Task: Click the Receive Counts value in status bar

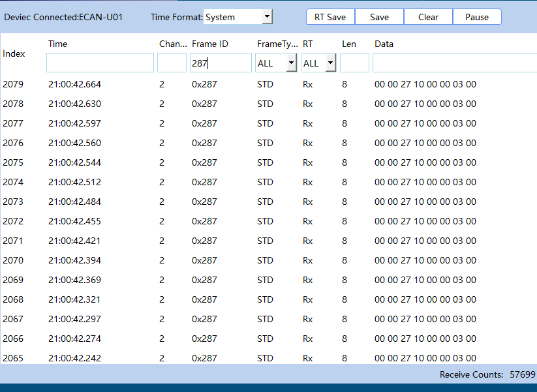Action: click(522, 374)
